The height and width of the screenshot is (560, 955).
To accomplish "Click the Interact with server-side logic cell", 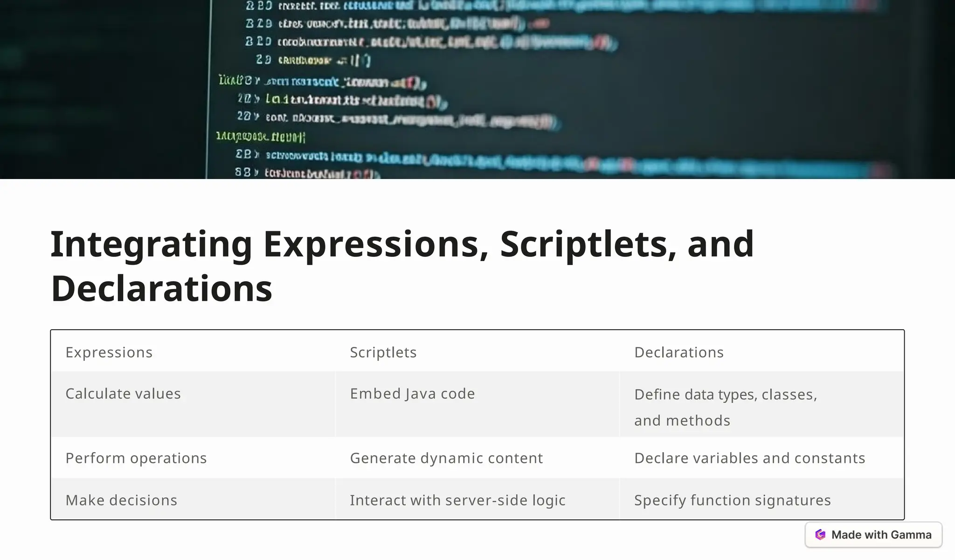I will point(477,499).
